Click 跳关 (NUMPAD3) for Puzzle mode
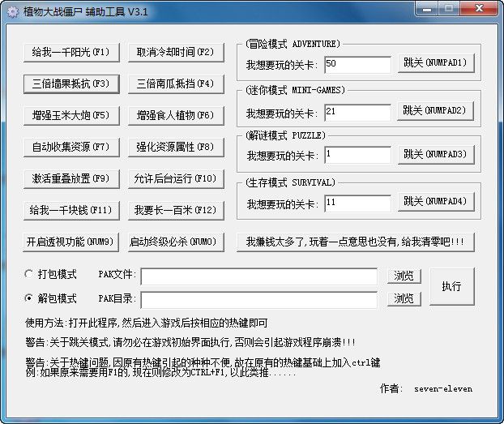The height and width of the screenshot is (424, 504). coord(436,155)
